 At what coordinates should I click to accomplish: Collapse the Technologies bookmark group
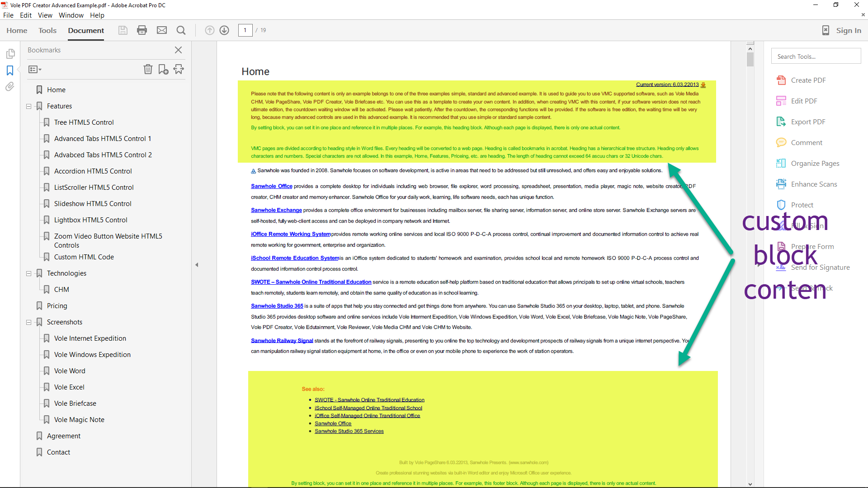[x=28, y=274]
